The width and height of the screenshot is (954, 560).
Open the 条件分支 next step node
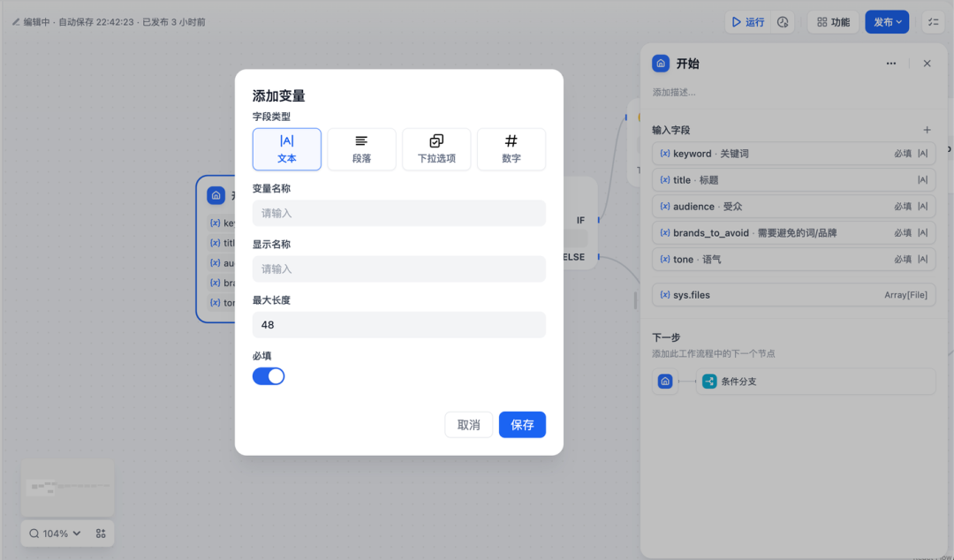coord(815,382)
